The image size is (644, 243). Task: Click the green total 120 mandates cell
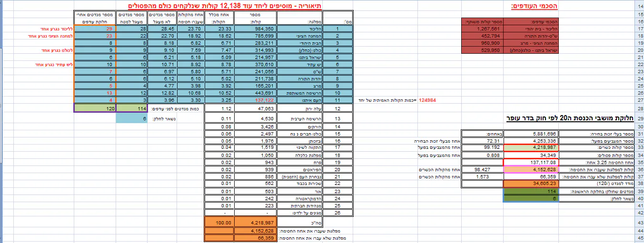coord(94,108)
